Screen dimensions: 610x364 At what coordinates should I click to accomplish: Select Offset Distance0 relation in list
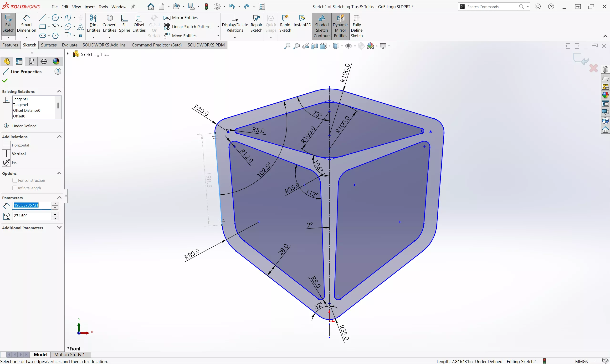(27, 111)
